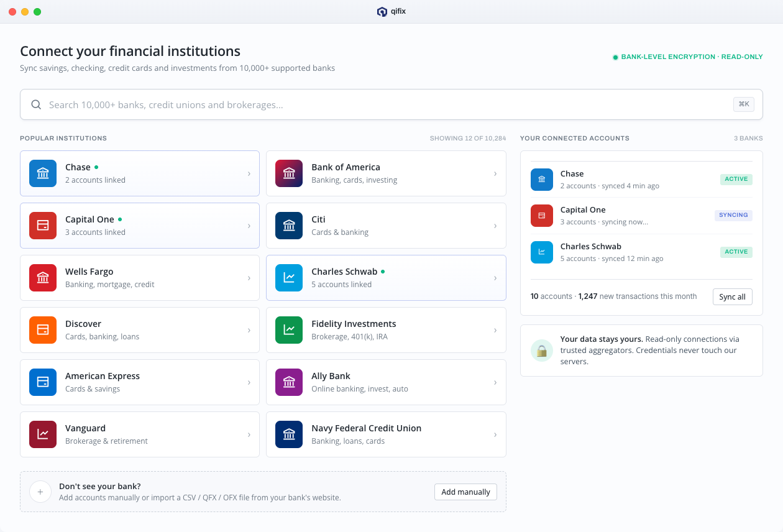
Task: Open the Discover card chevron
Action: pos(249,330)
